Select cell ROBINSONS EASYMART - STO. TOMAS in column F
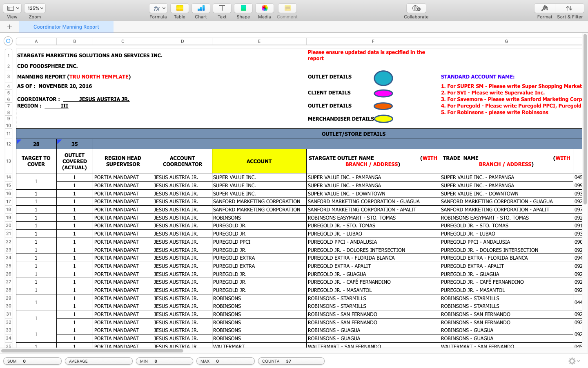The height and width of the screenshot is (368, 588). click(373, 218)
